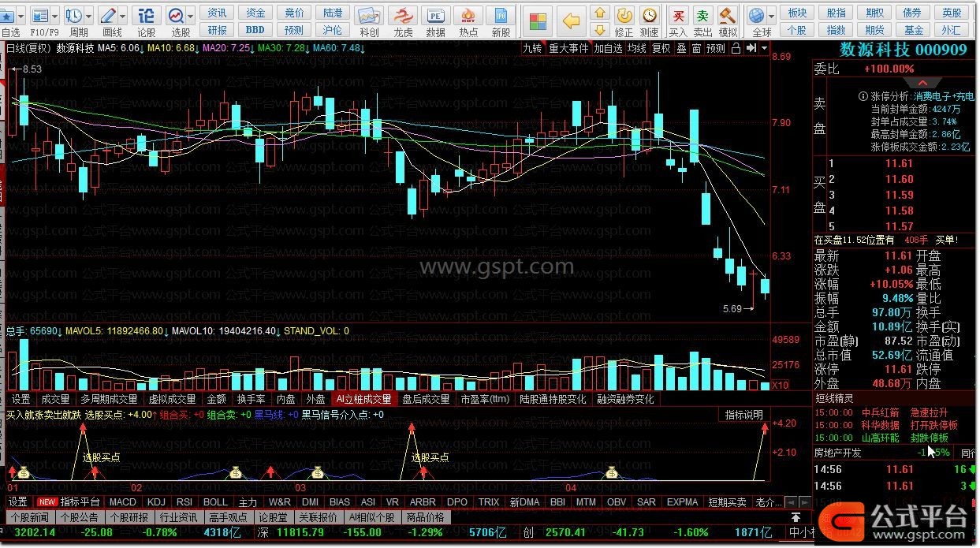Screen dimensions: 980x548
Task: Switch to the KDJ indicator tab
Action: click(x=157, y=502)
